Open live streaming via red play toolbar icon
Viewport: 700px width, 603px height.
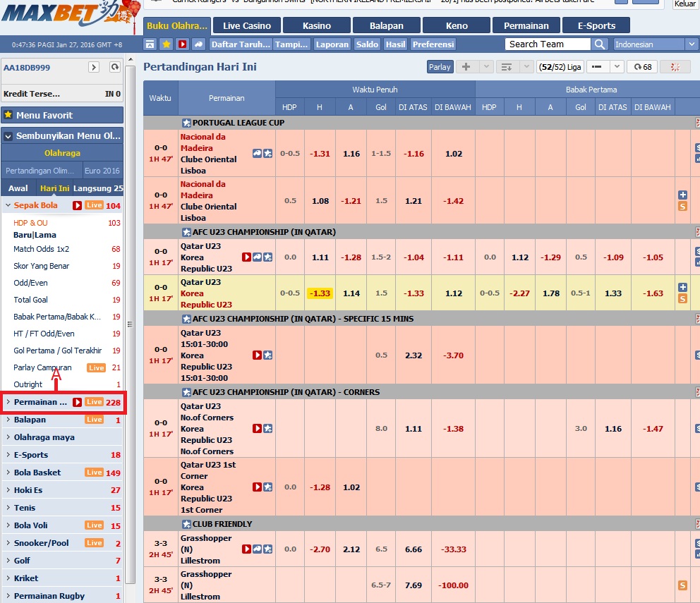coord(183,44)
